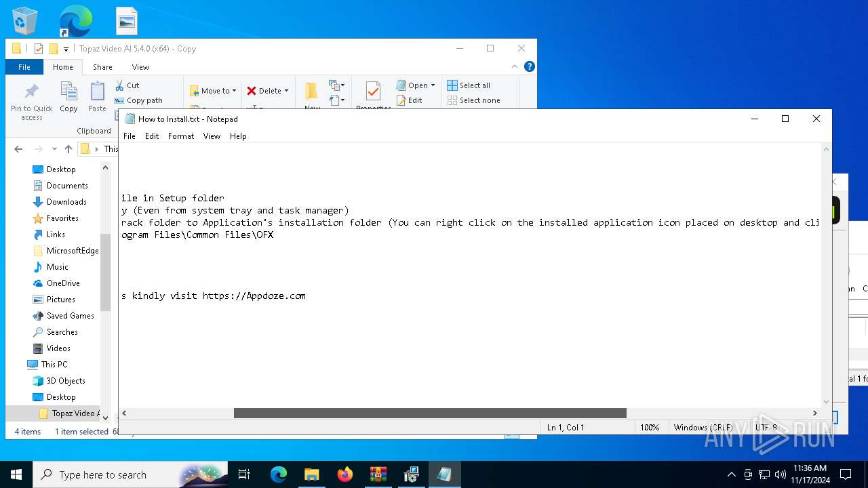This screenshot has width=868, height=488.
Task: Click Task View taskbar icon
Action: (x=244, y=474)
